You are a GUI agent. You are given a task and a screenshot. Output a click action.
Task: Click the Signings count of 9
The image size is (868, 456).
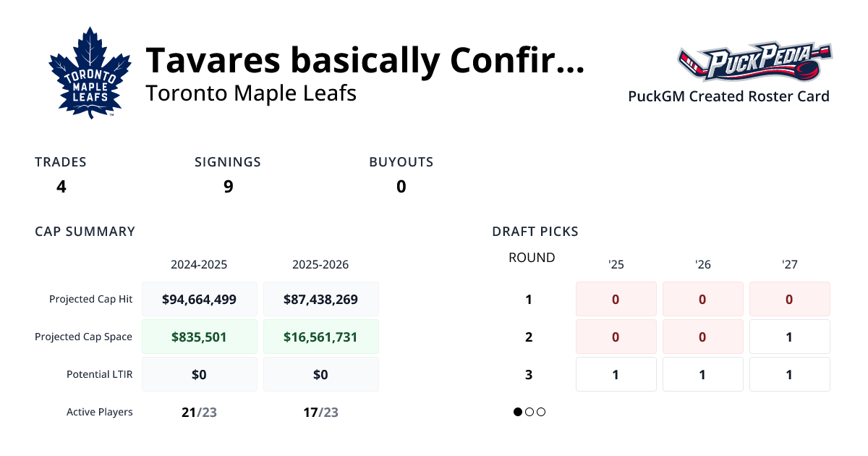(x=228, y=186)
